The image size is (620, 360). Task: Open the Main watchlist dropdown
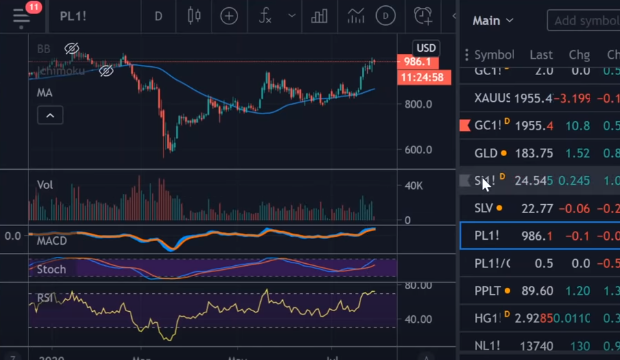click(493, 21)
